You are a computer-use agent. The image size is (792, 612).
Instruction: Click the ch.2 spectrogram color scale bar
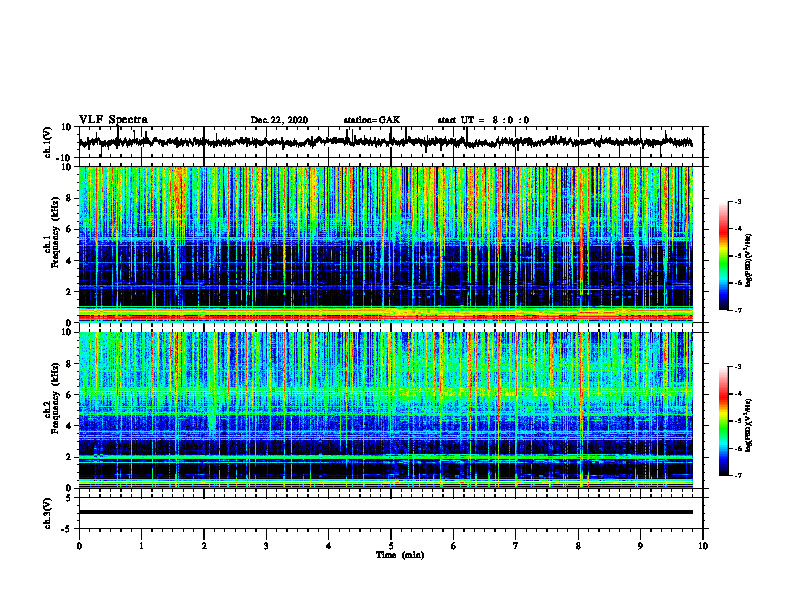click(x=724, y=421)
